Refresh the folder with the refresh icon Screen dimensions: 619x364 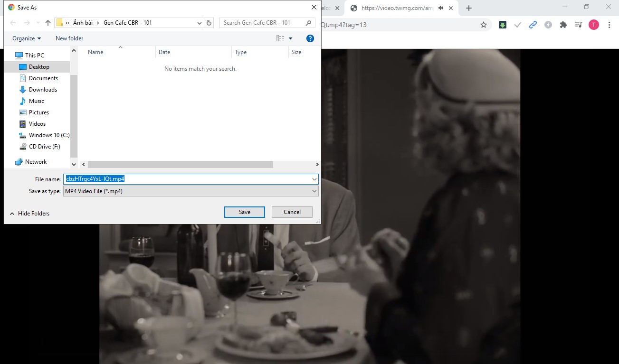pos(209,22)
